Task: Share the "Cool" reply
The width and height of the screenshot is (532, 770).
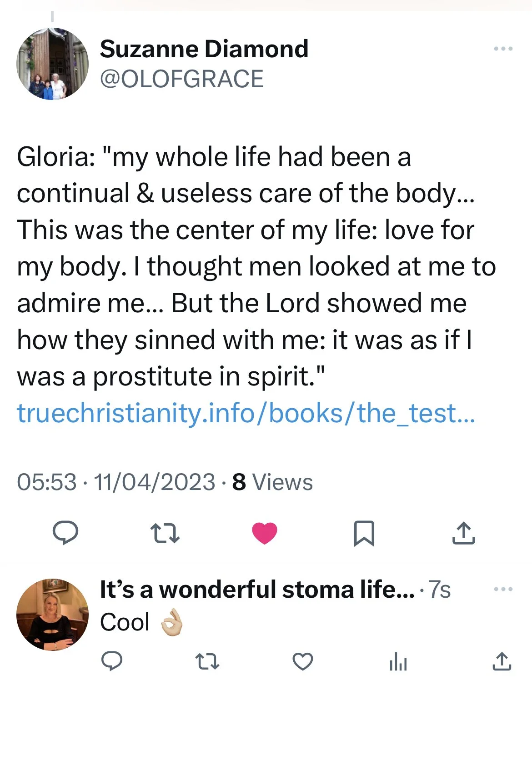Action: pyautogui.click(x=502, y=661)
